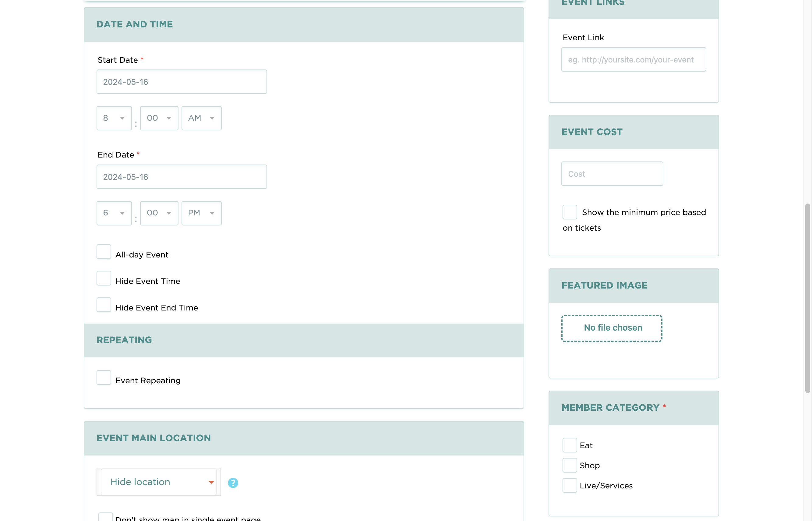Tick the Live/Services category checkbox
The width and height of the screenshot is (812, 521).
click(570, 485)
